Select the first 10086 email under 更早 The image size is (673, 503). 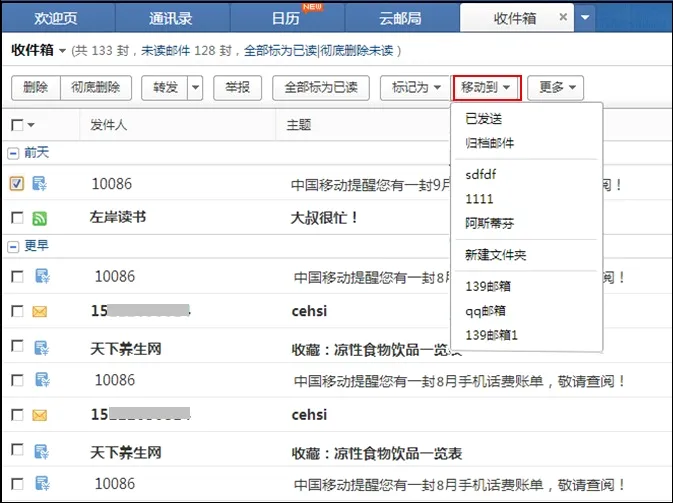click(x=17, y=276)
